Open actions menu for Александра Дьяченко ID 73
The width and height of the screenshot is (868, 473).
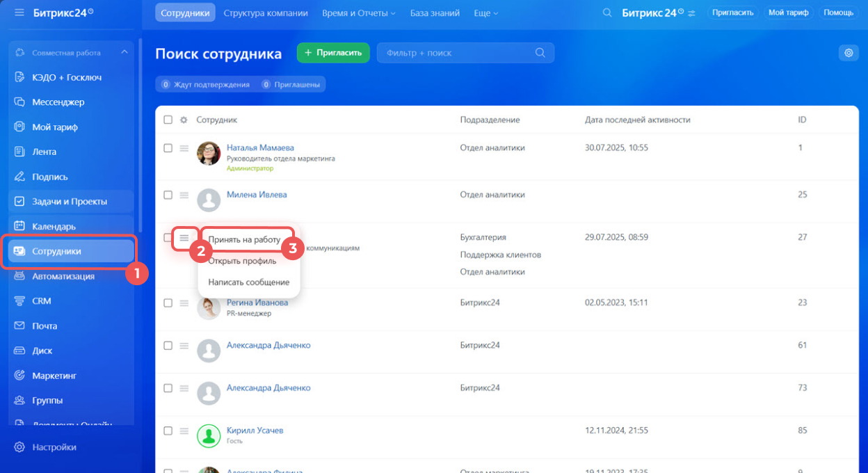[184, 388]
